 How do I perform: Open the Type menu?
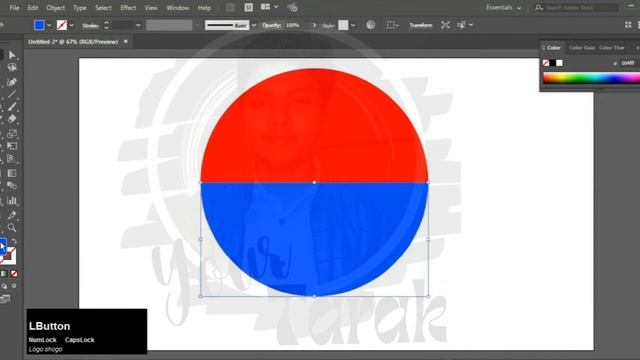click(80, 8)
